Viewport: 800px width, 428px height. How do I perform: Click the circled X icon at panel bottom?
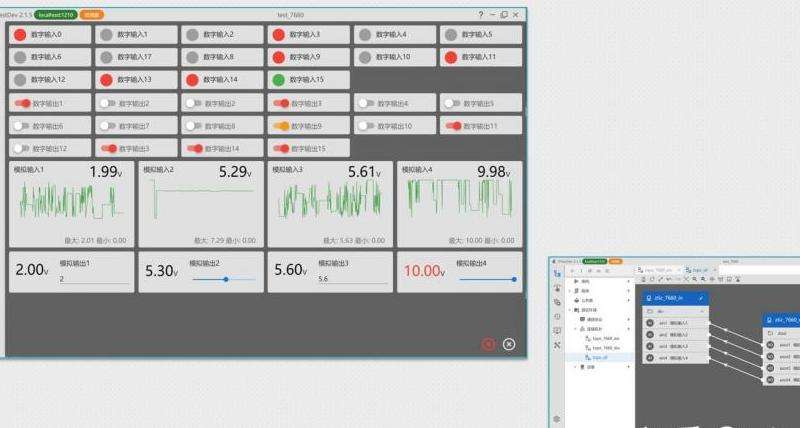tap(509, 344)
